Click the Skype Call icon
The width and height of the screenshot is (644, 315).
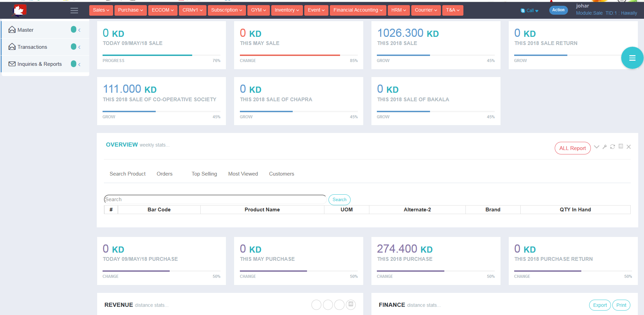click(x=523, y=11)
